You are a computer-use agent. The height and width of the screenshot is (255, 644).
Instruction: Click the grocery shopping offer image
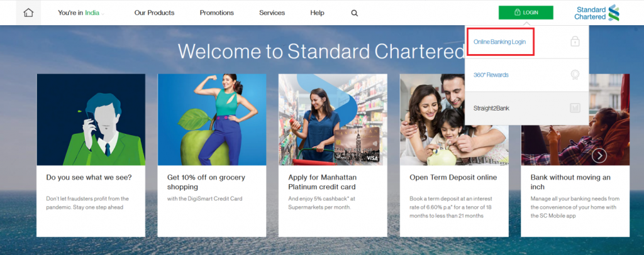(x=212, y=120)
